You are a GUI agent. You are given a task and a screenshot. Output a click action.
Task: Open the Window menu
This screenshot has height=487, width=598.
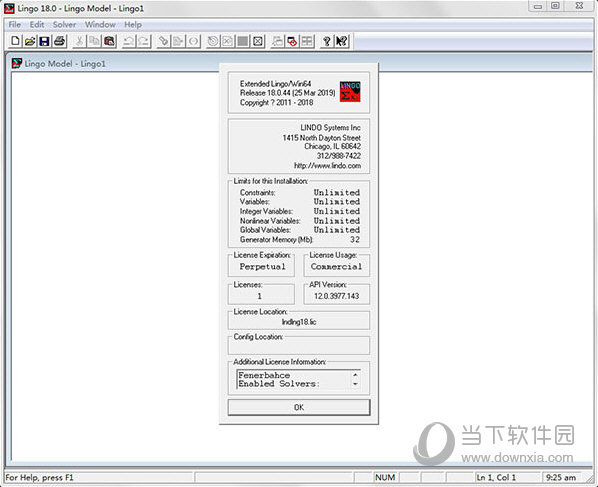coord(100,24)
